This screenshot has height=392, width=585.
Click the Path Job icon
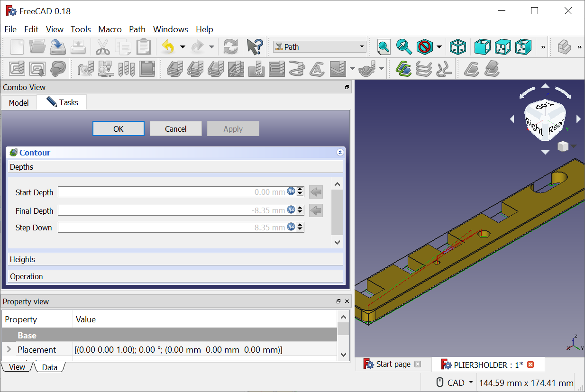tap(17, 69)
